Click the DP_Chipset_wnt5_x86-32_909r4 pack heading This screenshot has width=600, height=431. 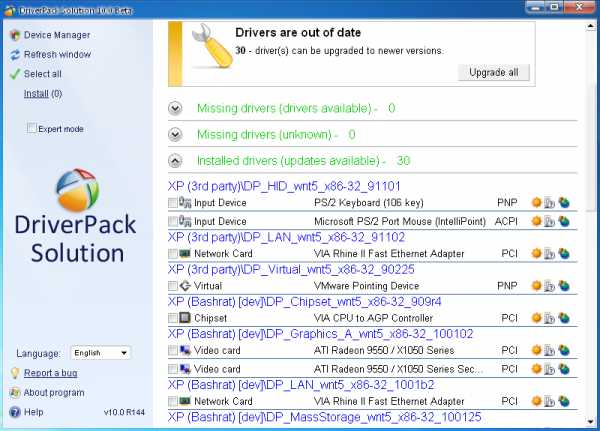click(x=305, y=302)
